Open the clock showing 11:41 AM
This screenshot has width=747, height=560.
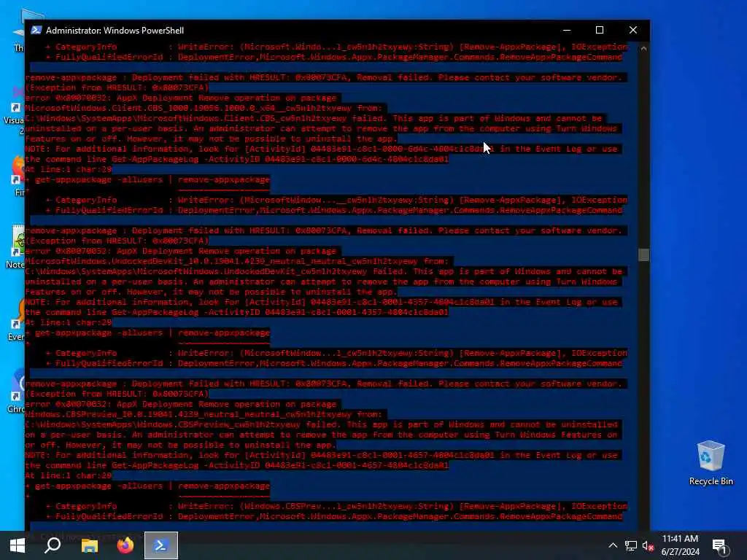(680, 545)
